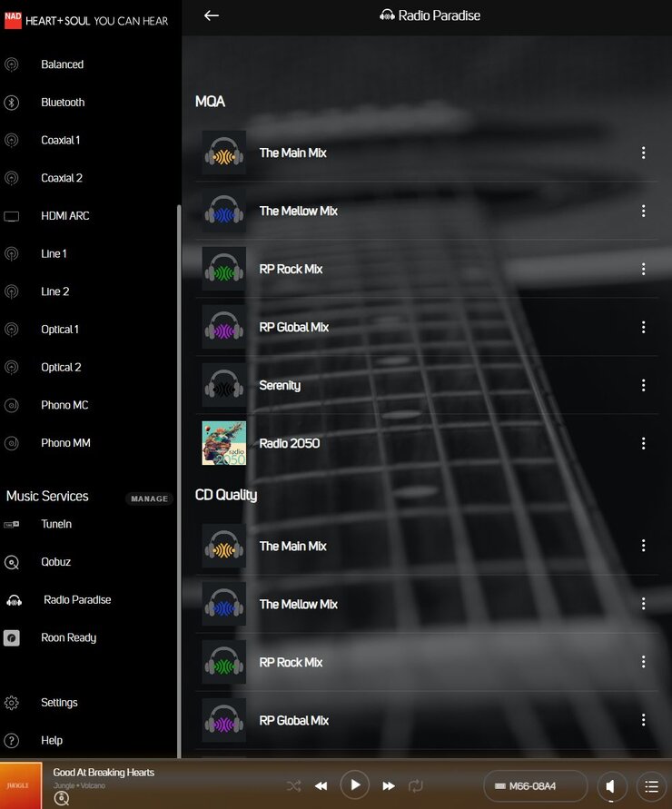
Task: Open the Settings menu label
Action: click(x=59, y=703)
